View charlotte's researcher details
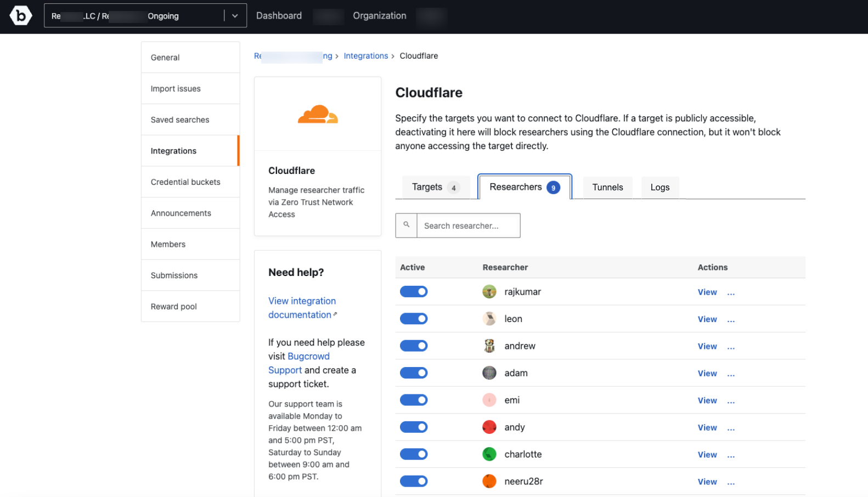 707,455
